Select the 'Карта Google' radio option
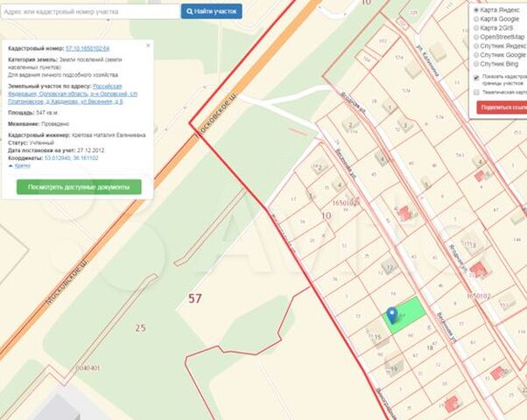 (476, 19)
